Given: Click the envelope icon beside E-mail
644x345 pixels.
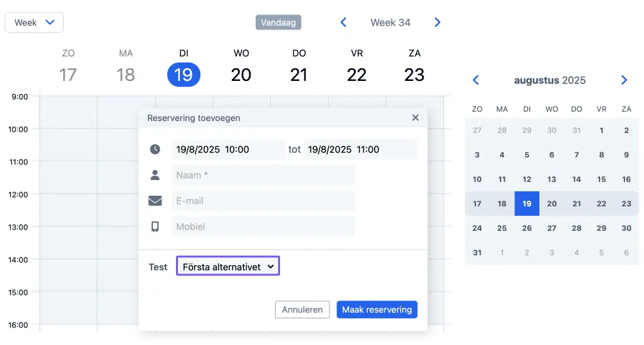Looking at the screenshot, I should pos(155,201).
